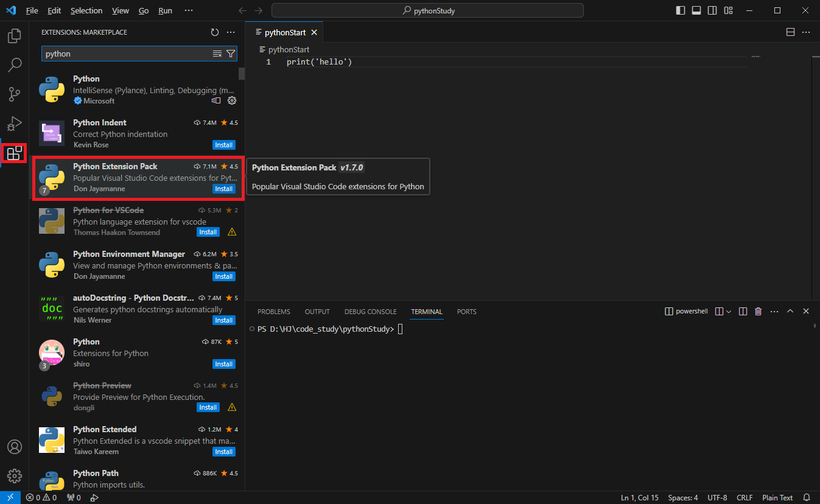Open the Go menu
820x504 pixels.
click(x=144, y=11)
